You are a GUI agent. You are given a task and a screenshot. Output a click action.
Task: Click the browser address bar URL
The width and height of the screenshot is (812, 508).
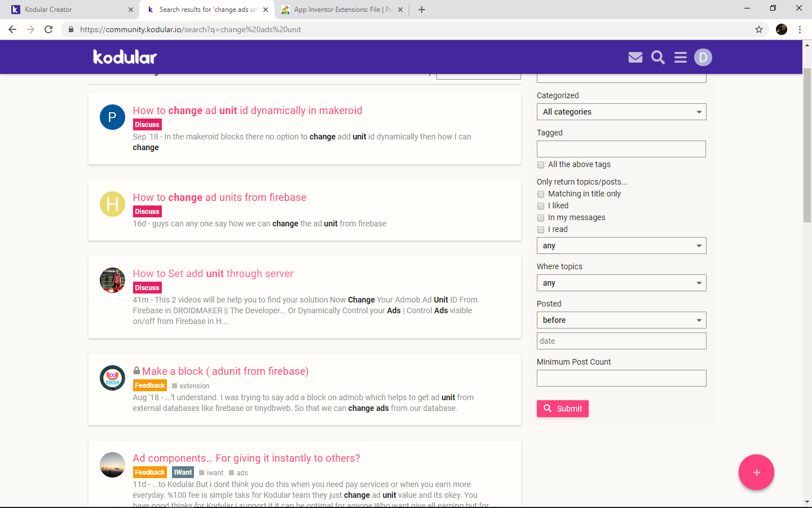coord(191,29)
